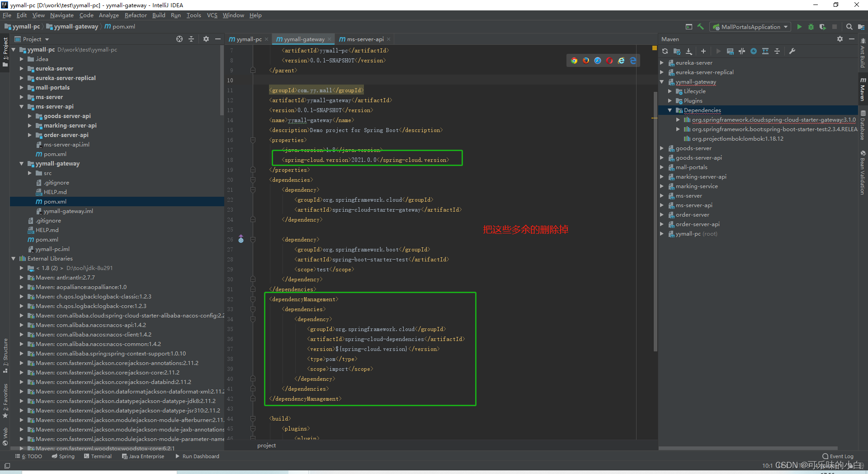The width and height of the screenshot is (868, 474).
Task: Click editor vertical scrollbar
Action: coord(655,222)
